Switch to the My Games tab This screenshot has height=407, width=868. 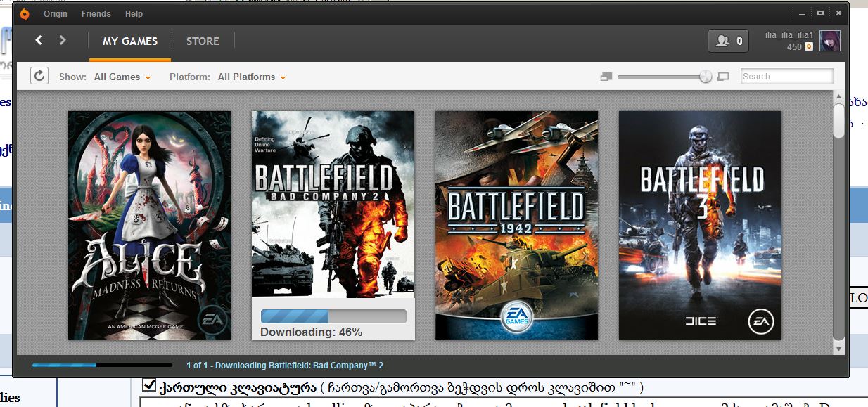coord(130,41)
